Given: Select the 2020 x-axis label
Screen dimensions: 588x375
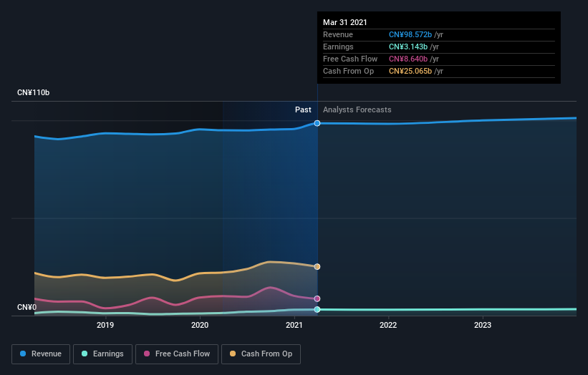Looking at the screenshot, I should click(200, 325).
